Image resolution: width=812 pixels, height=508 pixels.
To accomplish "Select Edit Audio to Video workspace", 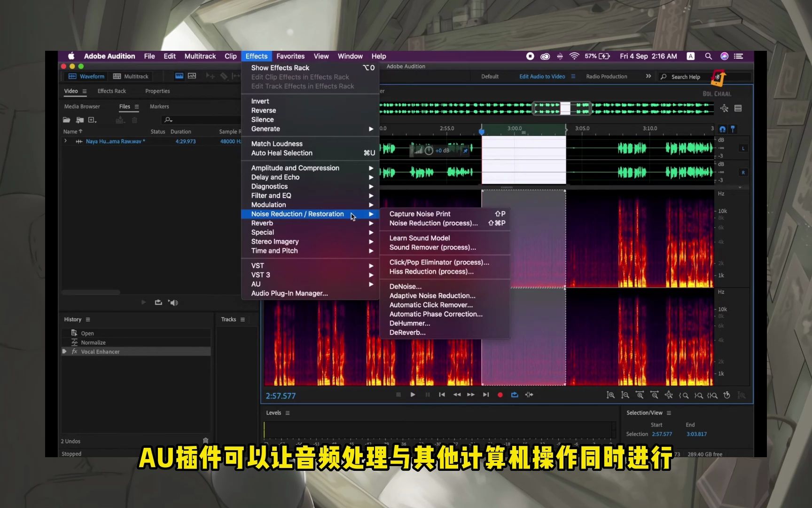I will coord(542,77).
